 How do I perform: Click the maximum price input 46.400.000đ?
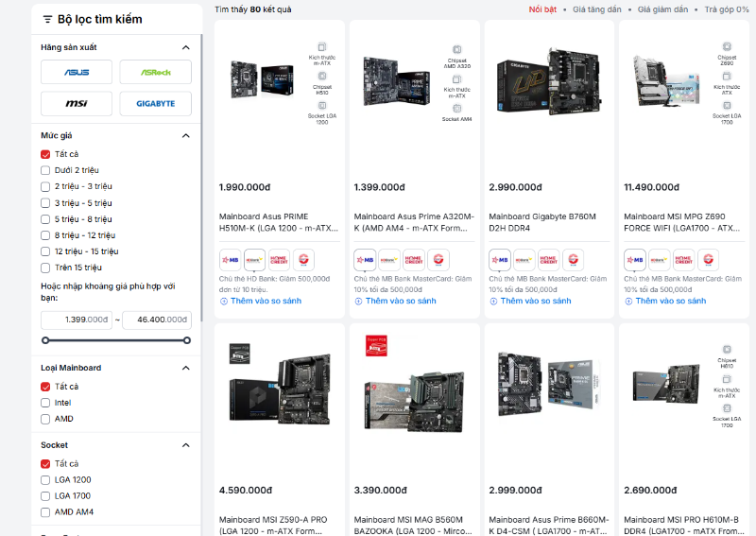point(157,320)
